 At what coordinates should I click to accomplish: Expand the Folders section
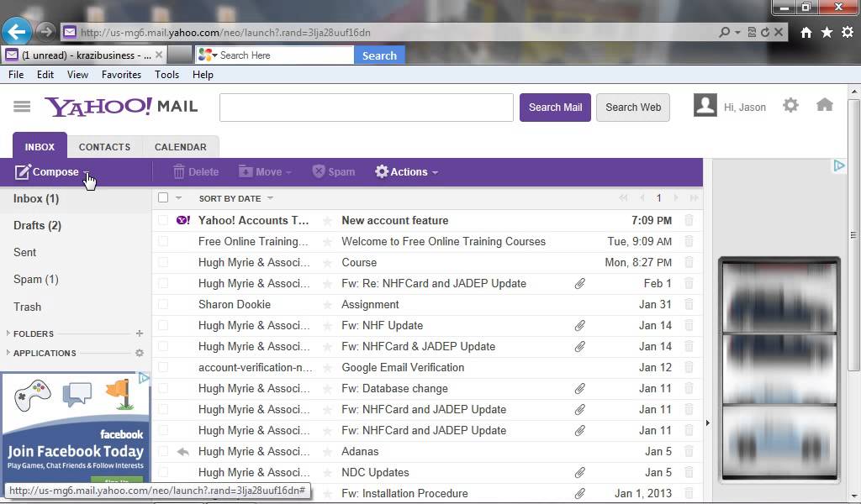coord(8,333)
